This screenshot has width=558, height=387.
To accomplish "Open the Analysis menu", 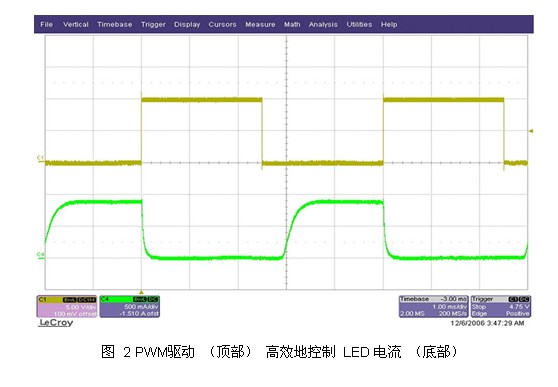I will click(x=323, y=25).
